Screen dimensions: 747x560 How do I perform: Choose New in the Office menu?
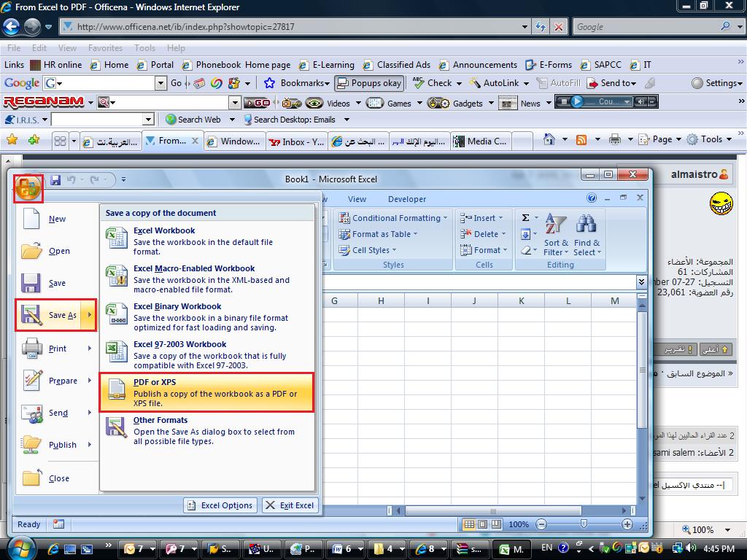point(57,219)
